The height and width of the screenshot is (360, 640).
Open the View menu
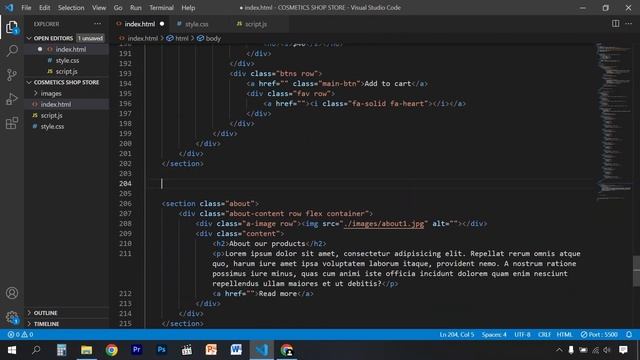[x=99, y=7]
